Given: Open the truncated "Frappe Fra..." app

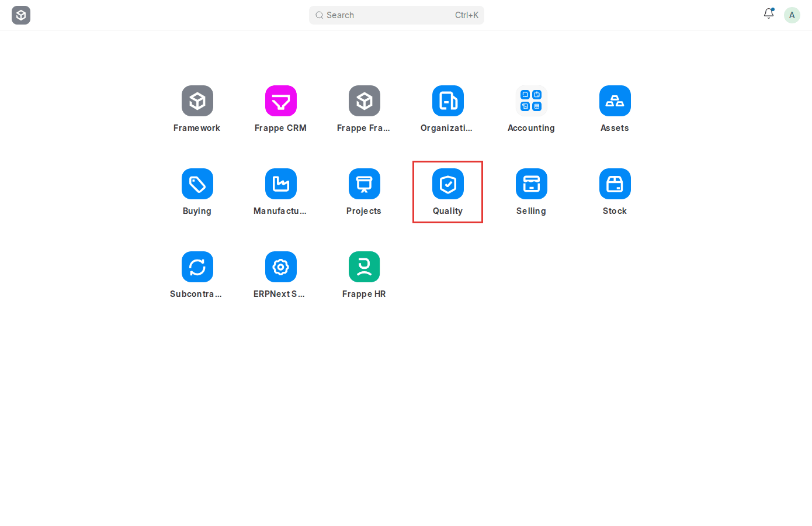Looking at the screenshot, I should coord(364,101).
